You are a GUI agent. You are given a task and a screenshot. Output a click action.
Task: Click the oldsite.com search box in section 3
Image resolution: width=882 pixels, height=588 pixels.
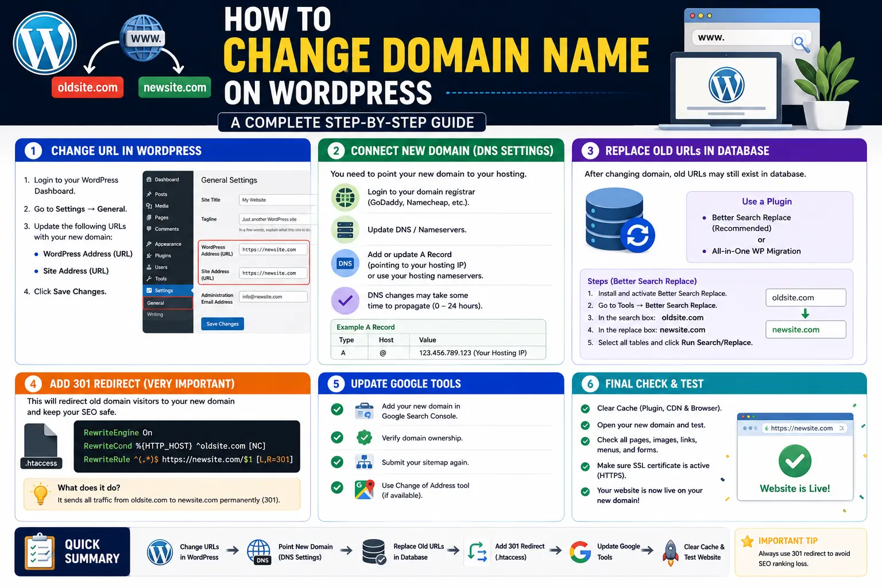pyautogui.click(x=806, y=297)
